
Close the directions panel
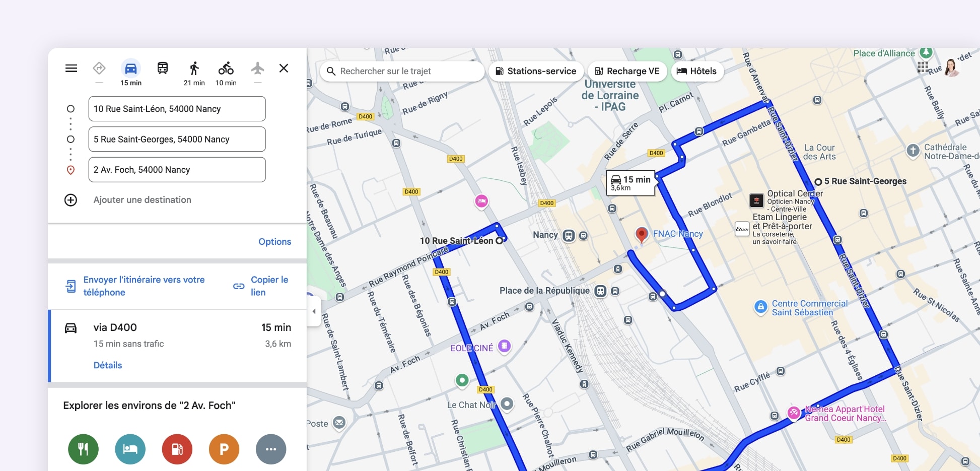284,69
